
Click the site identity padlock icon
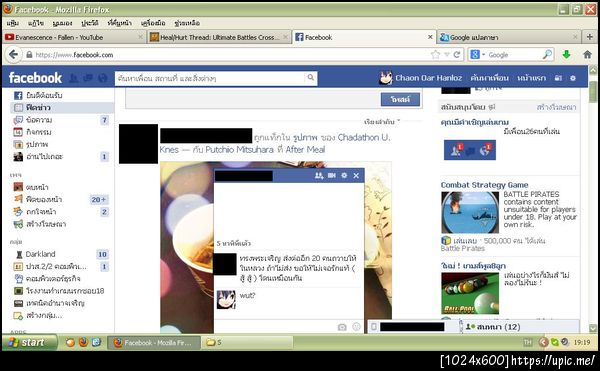click(x=29, y=55)
